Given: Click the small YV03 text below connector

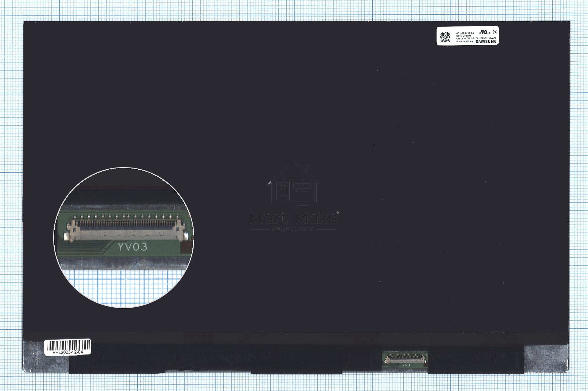Looking at the screenshot, I should click(x=407, y=365).
